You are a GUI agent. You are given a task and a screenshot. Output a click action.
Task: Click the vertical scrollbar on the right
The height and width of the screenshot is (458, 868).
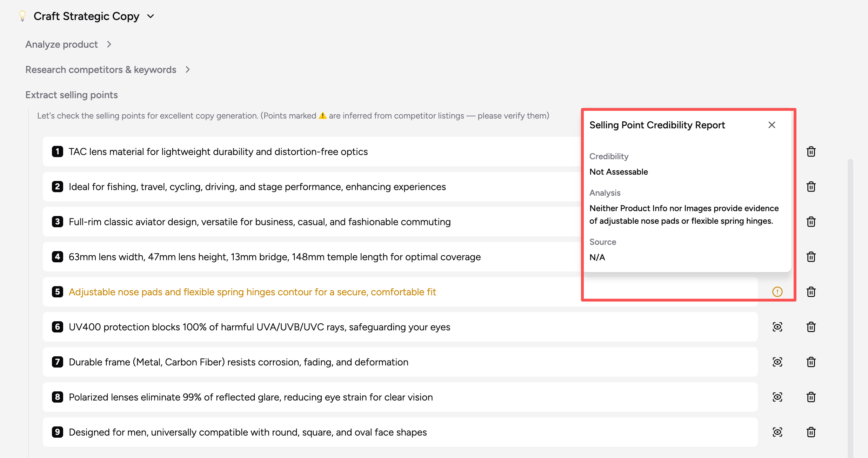850,309
